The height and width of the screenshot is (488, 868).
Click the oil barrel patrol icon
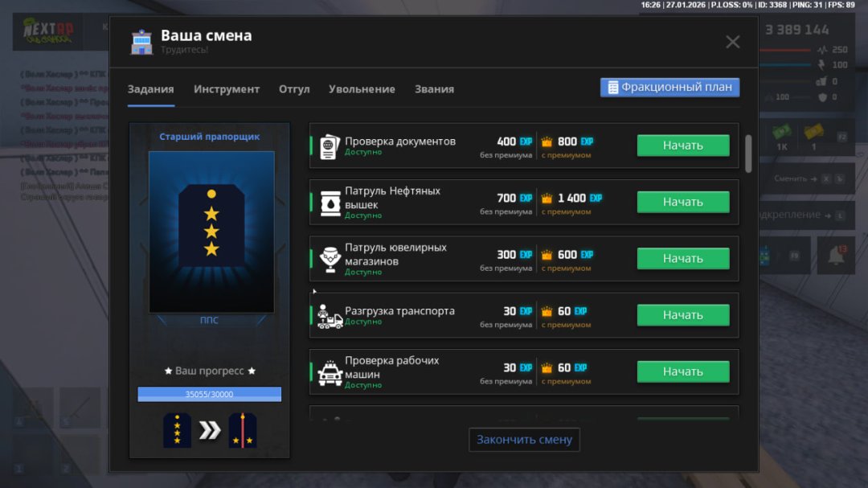[x=330, y=202]
